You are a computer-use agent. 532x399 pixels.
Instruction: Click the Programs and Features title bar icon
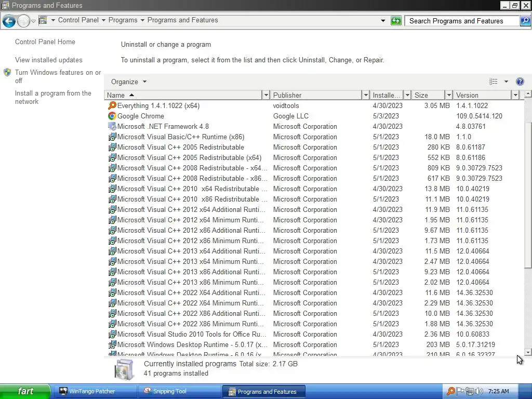click(5, 5)
